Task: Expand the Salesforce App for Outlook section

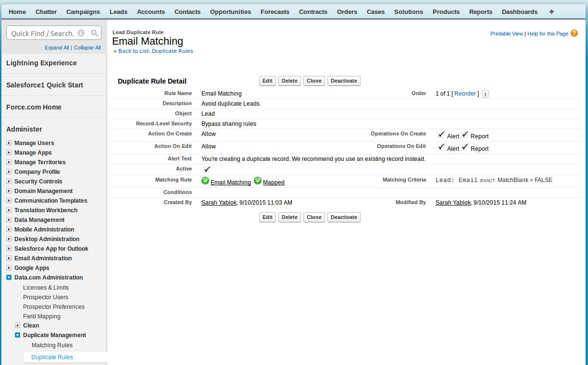Action: [9, 249]
